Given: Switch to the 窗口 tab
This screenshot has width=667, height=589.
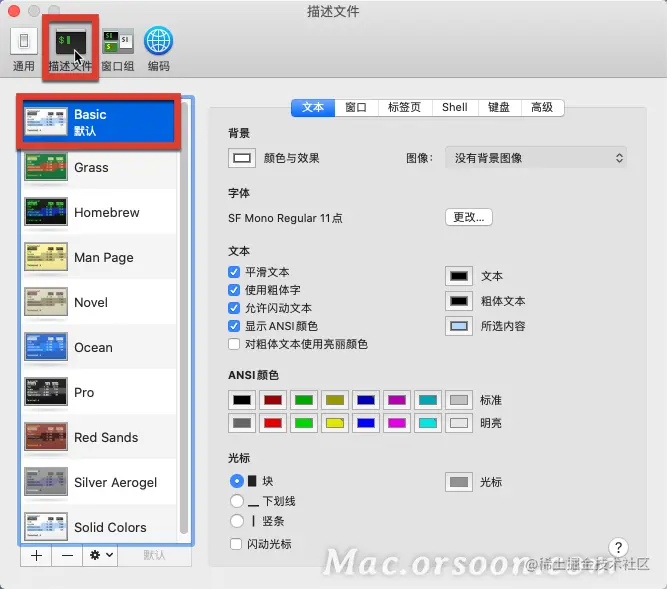Looking at the screenshot, I should point(356,108).
